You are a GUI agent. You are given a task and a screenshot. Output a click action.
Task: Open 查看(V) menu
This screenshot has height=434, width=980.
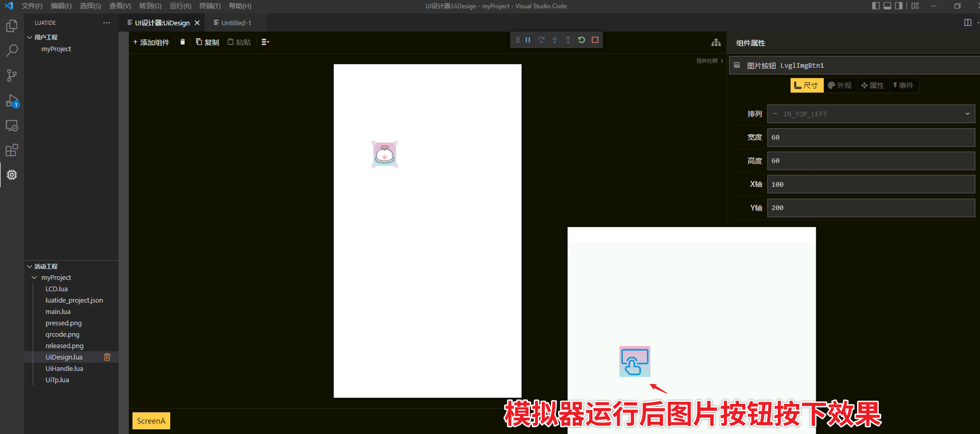[x=120, y=6]
